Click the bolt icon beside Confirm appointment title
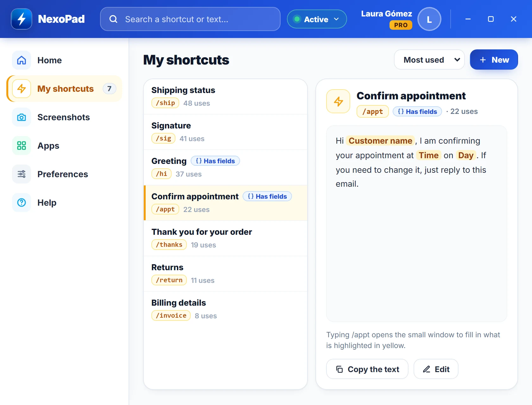 (x=338, y=101)
